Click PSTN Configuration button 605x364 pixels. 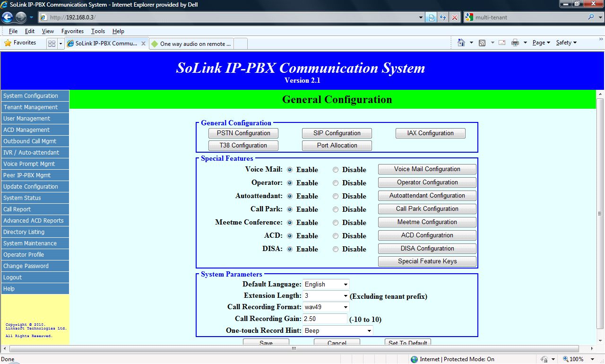(x=243, y=133)
